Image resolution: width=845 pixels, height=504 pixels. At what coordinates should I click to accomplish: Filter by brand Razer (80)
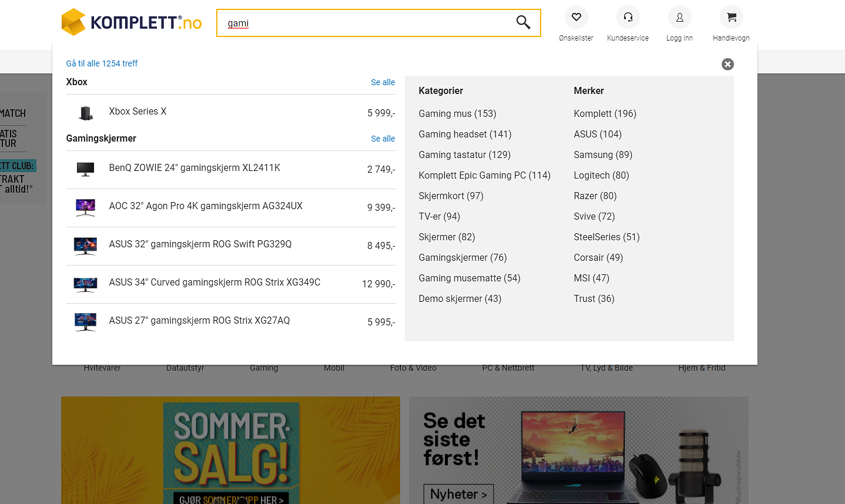[x=595, y=196]
